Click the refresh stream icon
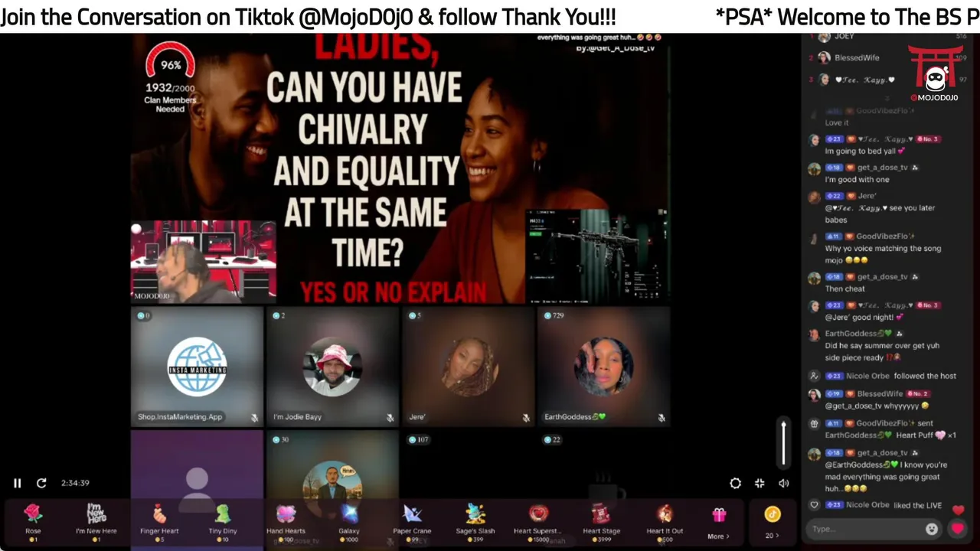Viewport: 980px width, 551px height. click(41, 483)
